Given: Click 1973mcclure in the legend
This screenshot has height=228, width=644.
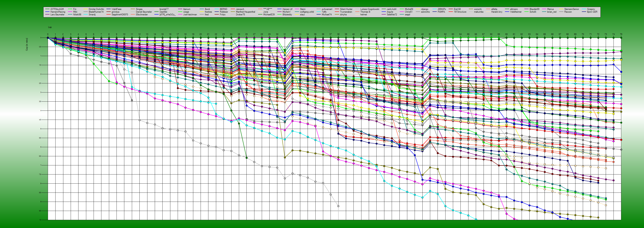Looking at the screenshot, I should pos(460,12).
